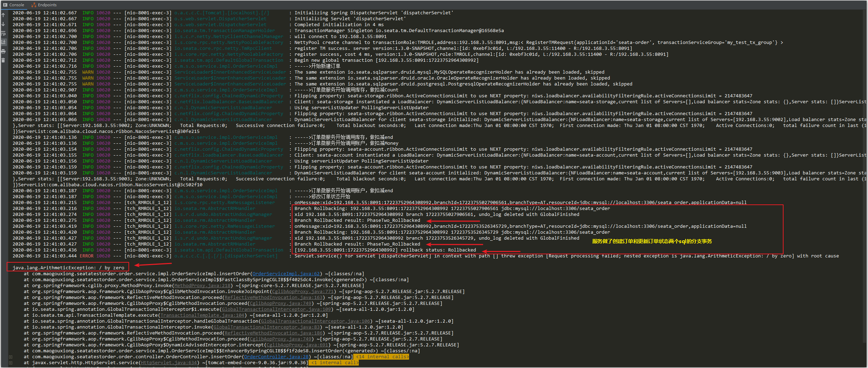This screenshot has width=868, height=368.
Task: Select the '----->开始新建订单' log message
Action: click(x=317, y=66)
